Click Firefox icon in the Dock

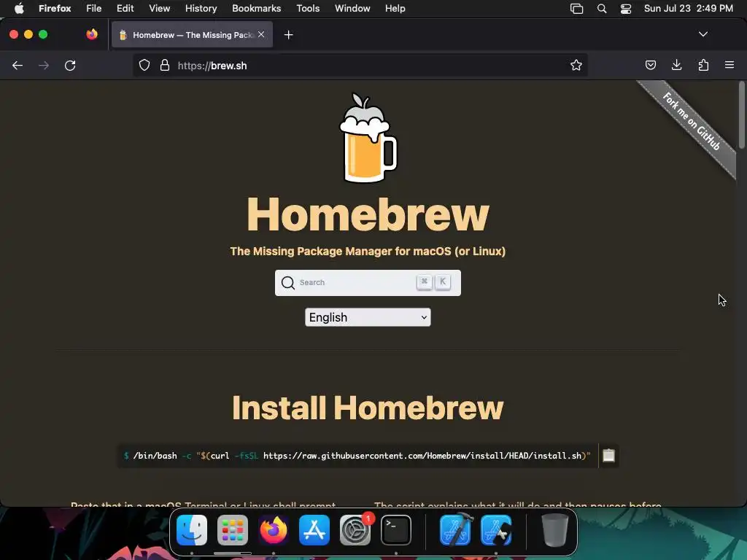tap(274, 530)
